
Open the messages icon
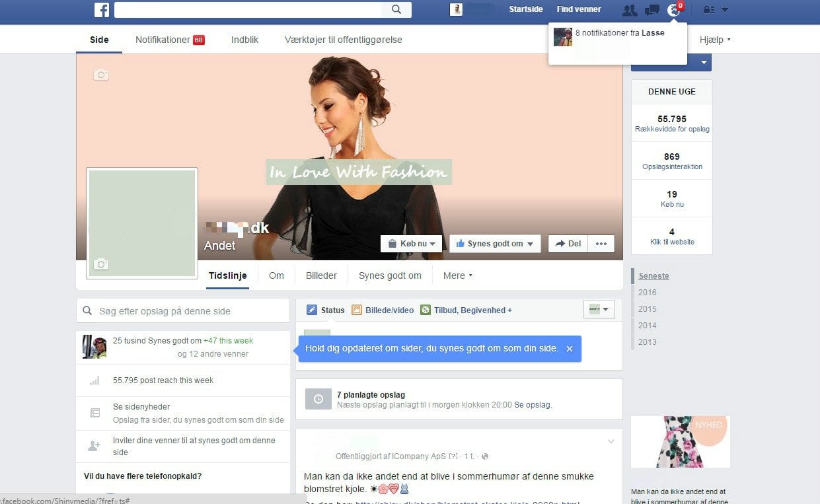(x=652, y=10)
